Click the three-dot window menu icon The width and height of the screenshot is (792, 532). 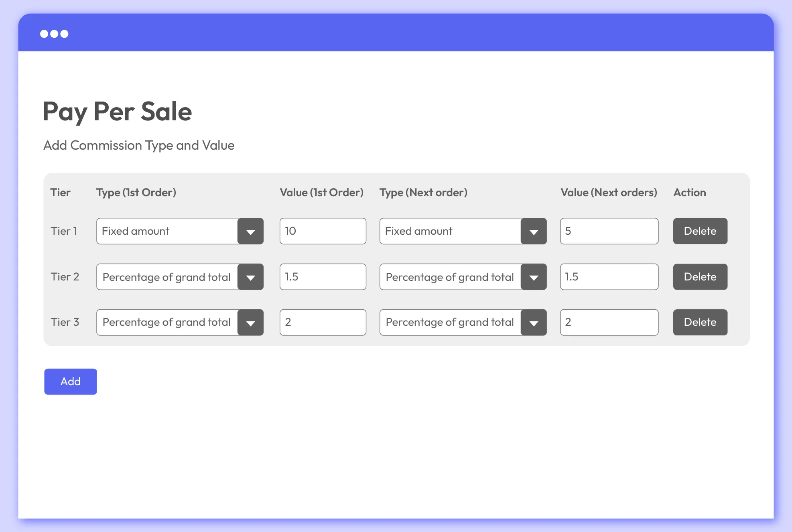click(x=54, y=34)
